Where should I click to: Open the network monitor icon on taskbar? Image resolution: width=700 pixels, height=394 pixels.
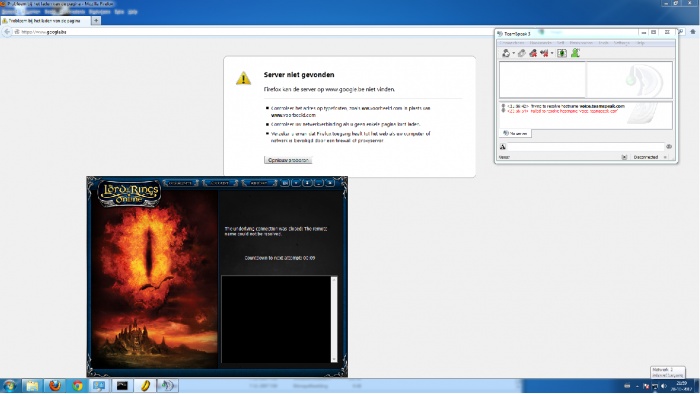pyautogui.click(x=99, y=386)
